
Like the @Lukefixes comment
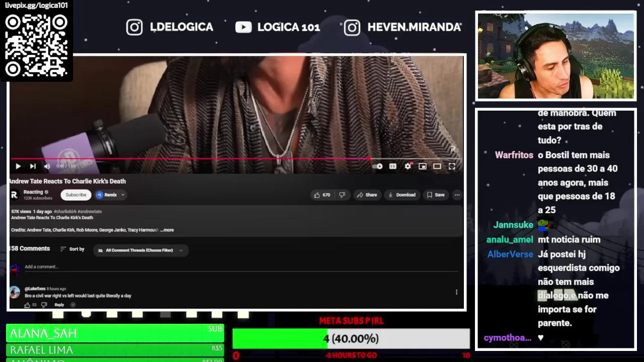pyautogui.click(x=27, y=305)
